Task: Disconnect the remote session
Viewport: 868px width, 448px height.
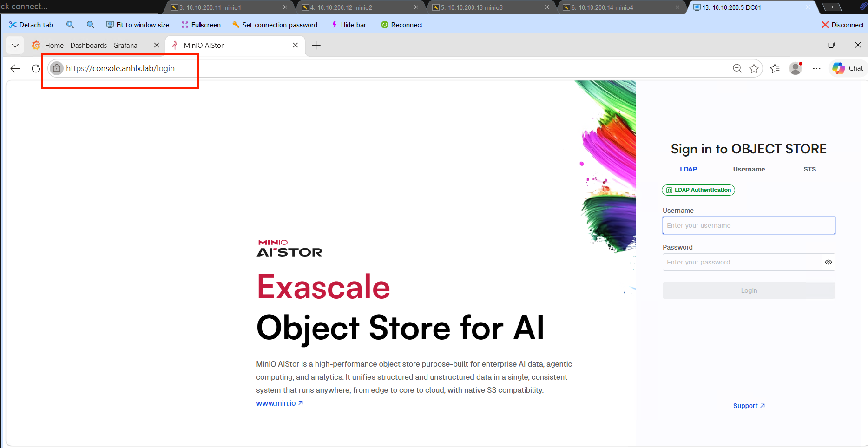Action: [x=843, y=25]
